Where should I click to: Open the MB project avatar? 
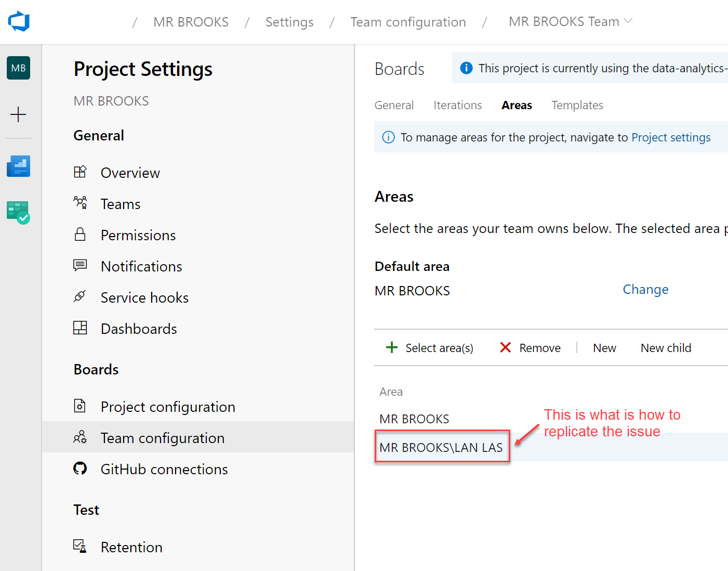pyautogui.click(x=18, y=68)
